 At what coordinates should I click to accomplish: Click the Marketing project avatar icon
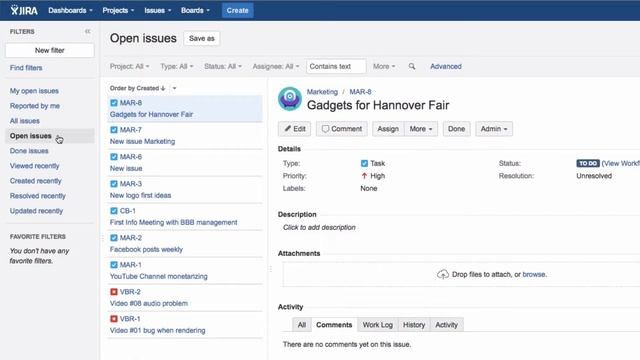290,98
